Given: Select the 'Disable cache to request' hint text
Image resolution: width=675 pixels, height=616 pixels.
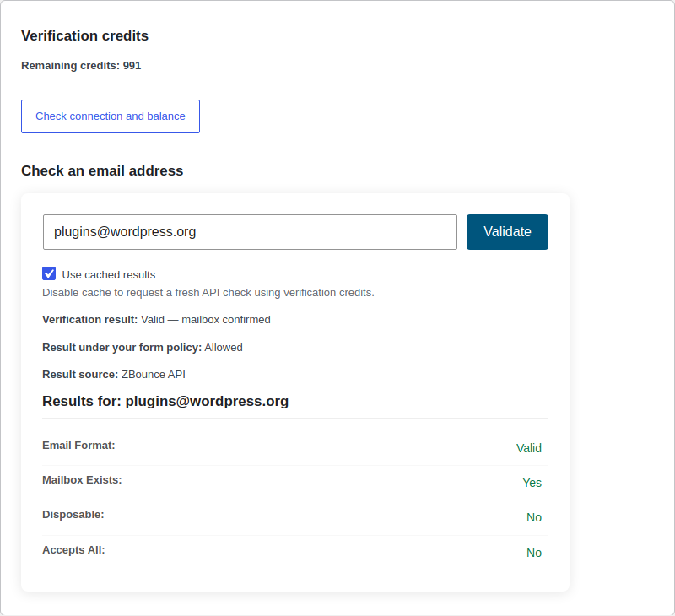Looking at the screenshot, I should (x=208, y=293).
